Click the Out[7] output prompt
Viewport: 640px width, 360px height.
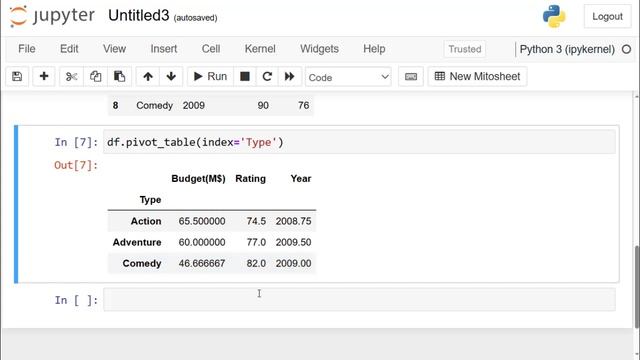(x=76, y=165)
